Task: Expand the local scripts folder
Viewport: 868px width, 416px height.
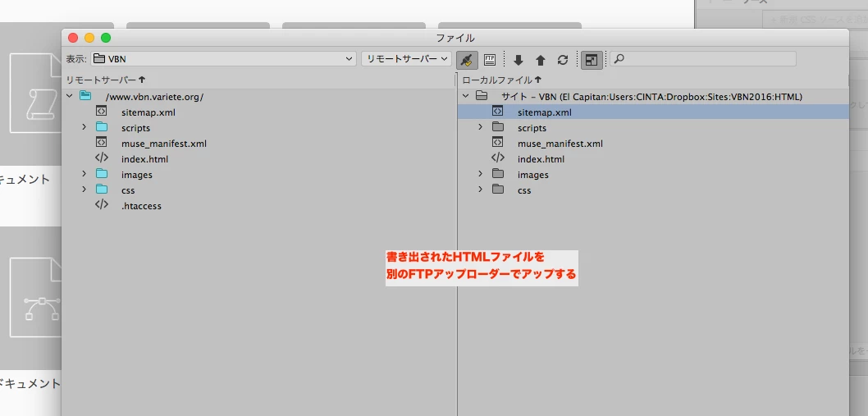Action: (481, 127)
